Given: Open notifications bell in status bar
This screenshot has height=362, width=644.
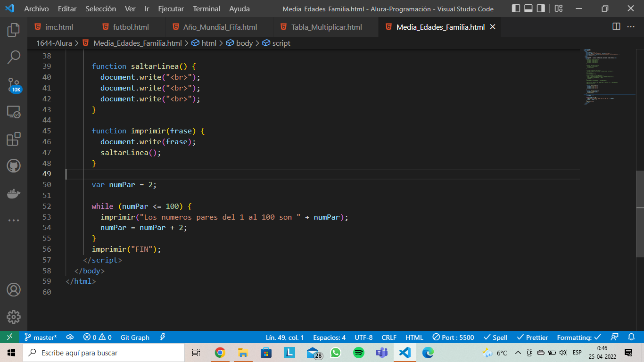Looking at the screenshot, I should click(x=632, y=337).
